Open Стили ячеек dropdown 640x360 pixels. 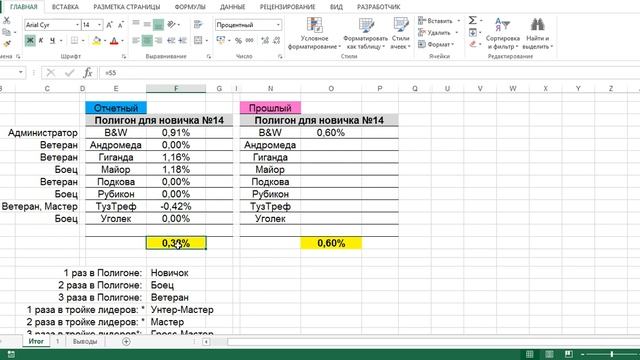tap(400, 34)
